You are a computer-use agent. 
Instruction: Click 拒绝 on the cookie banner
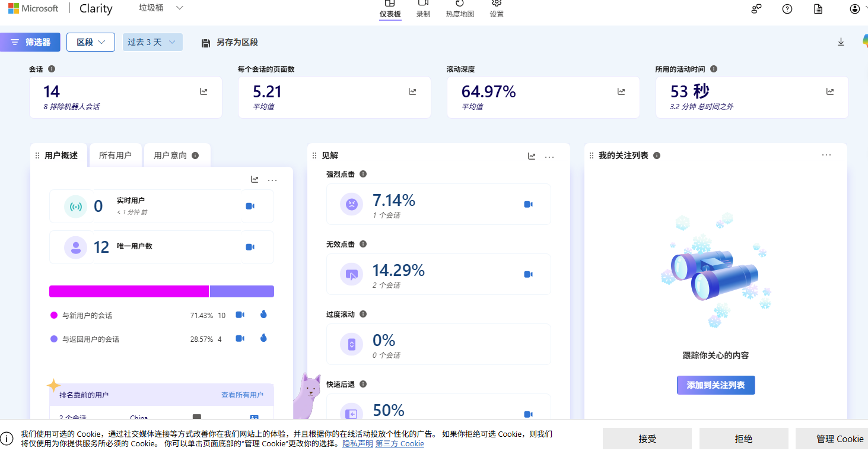pyautogui.click(x=743, y=439)
